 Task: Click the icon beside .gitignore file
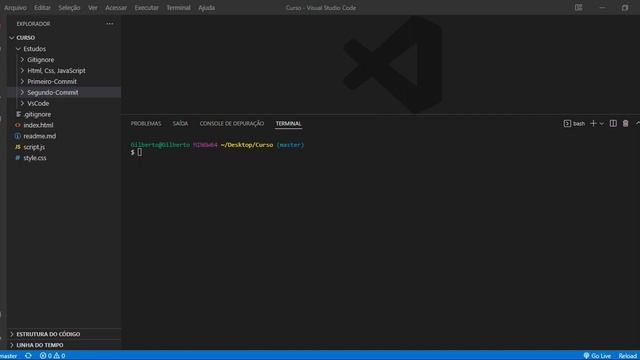(18, 114)
